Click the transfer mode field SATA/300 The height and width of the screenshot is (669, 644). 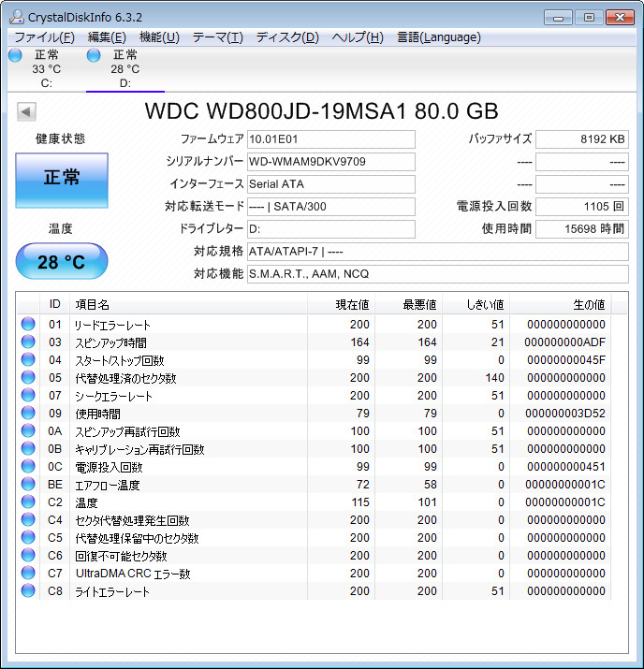click(331, 207)
